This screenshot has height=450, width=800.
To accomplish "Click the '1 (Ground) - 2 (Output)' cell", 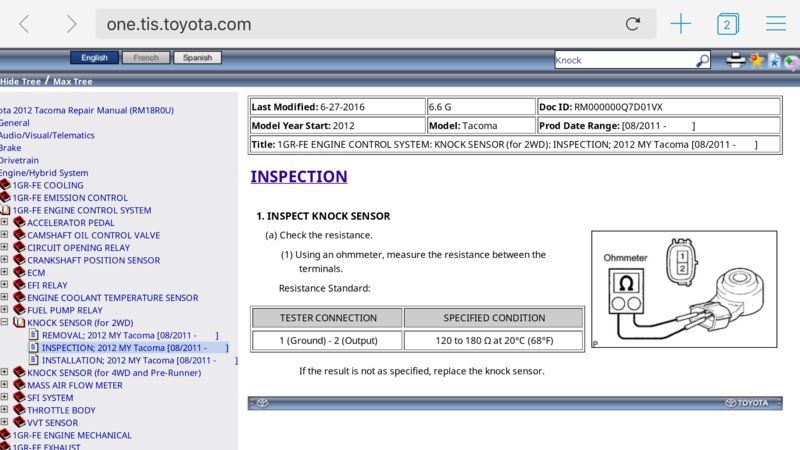I will (x=328, y=340).
